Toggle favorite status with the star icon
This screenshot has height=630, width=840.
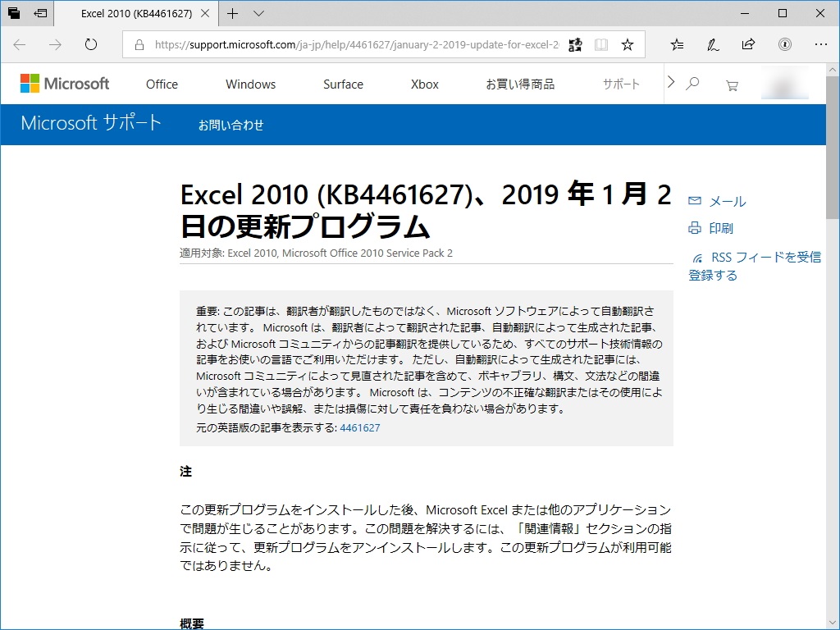coord(628,45)
